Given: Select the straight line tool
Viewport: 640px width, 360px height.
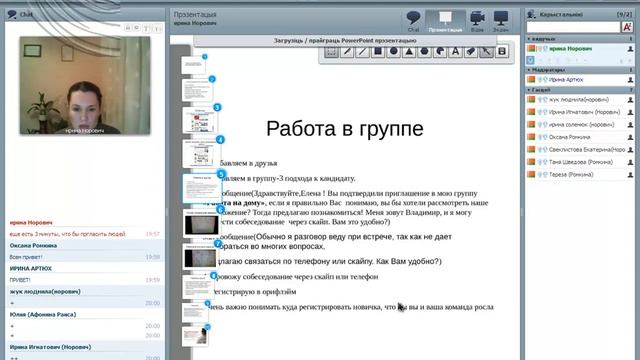Looking at the screenshot, I should pyautogui.click(x=362, y=52).
